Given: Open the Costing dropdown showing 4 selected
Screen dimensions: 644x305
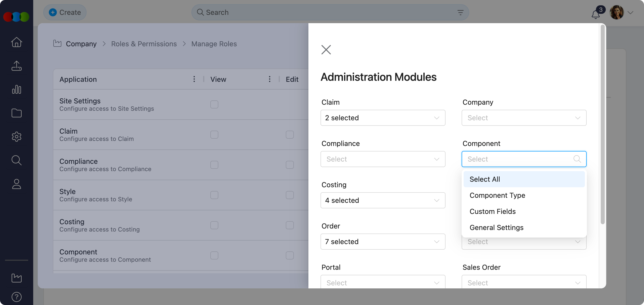Looking at the screenshot, I should coord(383,200).
